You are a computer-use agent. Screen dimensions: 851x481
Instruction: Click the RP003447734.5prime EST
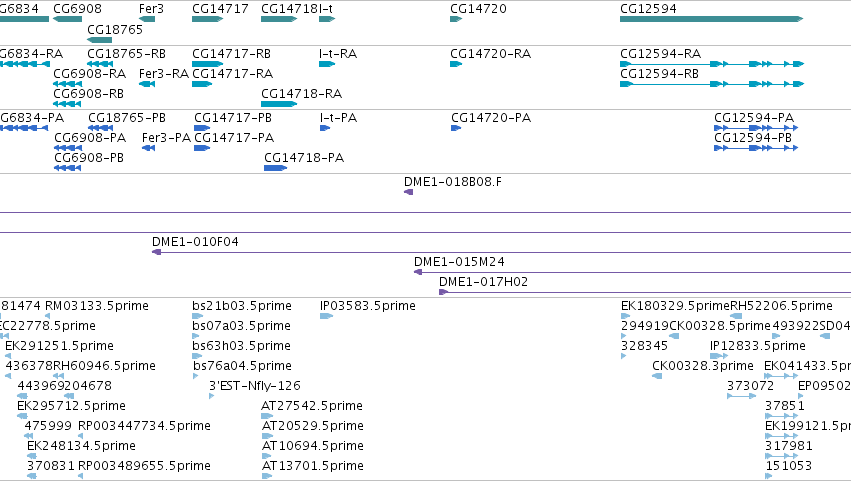(x=144, y=426)
